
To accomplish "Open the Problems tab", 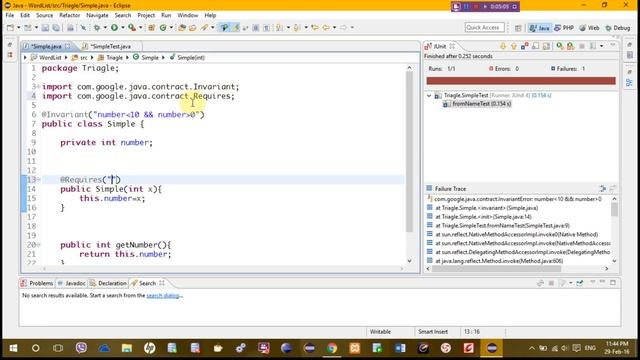I will [37, 283].
